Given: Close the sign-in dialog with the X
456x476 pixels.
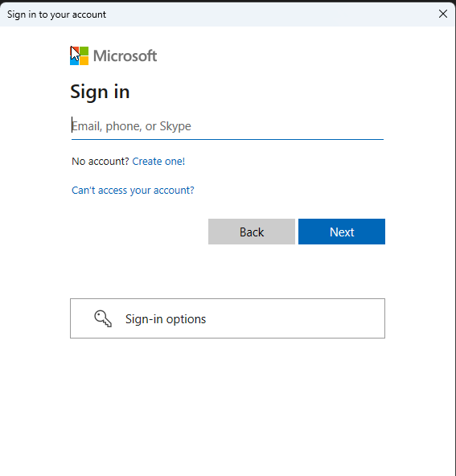Looking at the screenshot, I should coord(443,14).
